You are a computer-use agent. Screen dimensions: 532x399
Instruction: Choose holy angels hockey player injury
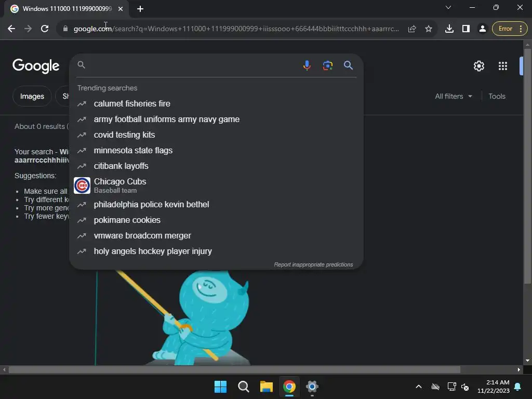pyautogui.click(x=216, y=251)
